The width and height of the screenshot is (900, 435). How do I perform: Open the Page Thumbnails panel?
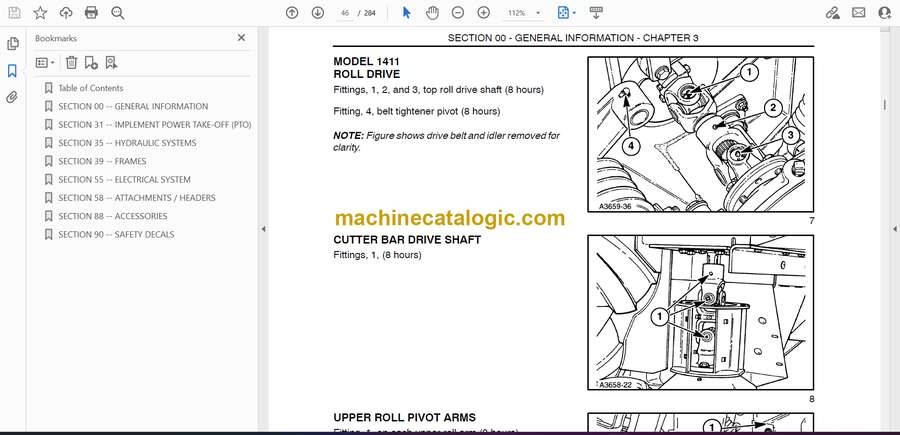(x=13, y=44)
